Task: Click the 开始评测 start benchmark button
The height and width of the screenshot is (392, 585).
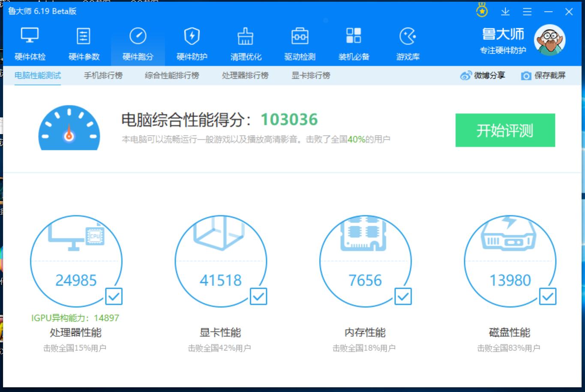Action: [505, 130]
